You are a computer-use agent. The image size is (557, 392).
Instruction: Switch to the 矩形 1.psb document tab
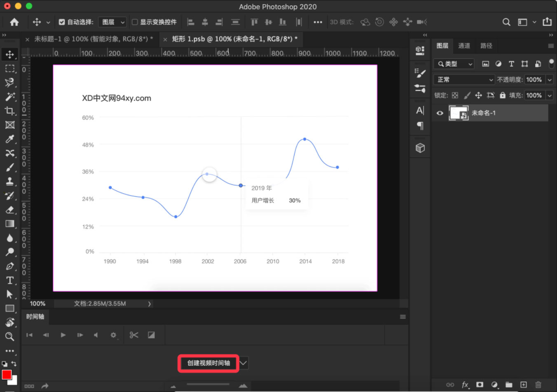(x=234, y=39)
